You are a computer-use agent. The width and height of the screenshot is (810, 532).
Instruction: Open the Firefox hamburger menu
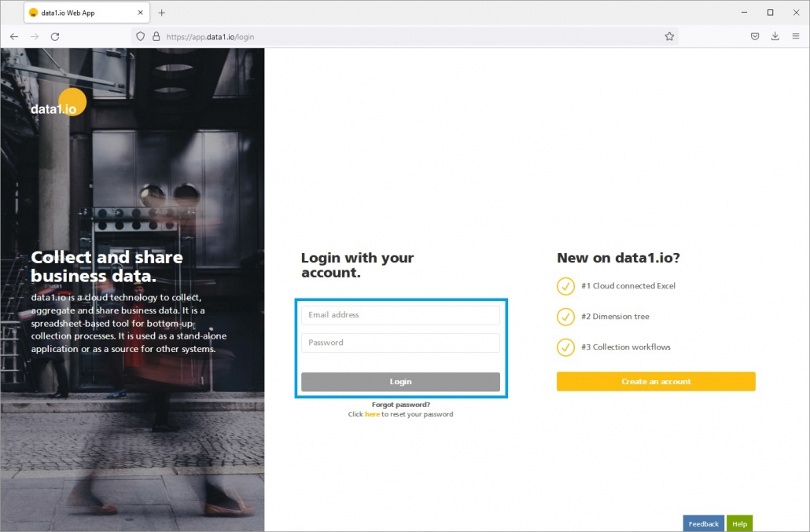(x=796, y=36)
